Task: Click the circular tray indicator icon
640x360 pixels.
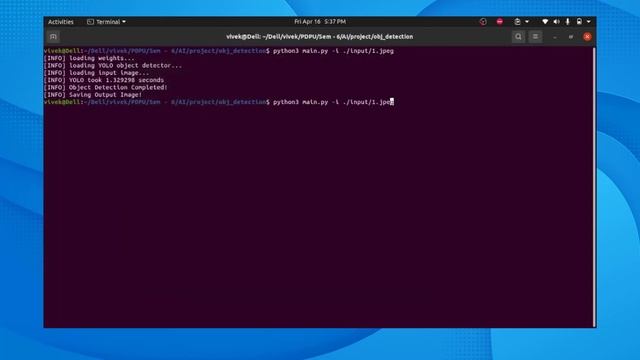Action: pyautogui.click(x=483, y=22)
